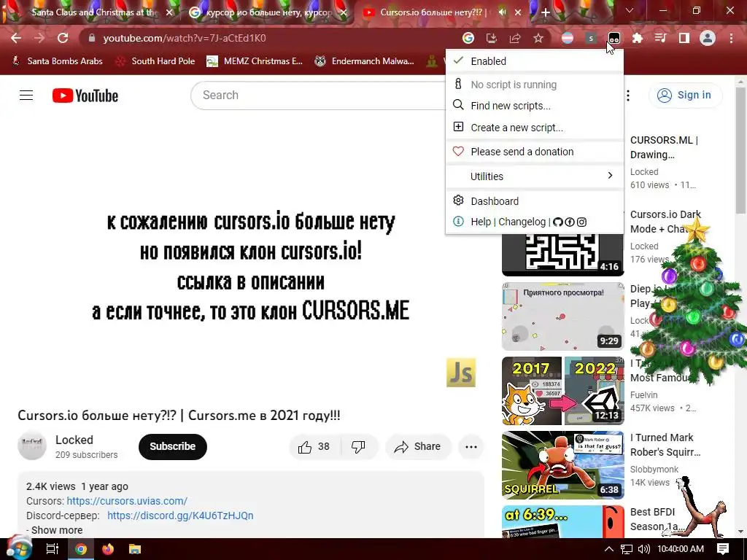The height and width of the screenshot is (560, 747).
Task: Switch to Santa Claus and Christmas tab
Action: [x=94, y=12]
